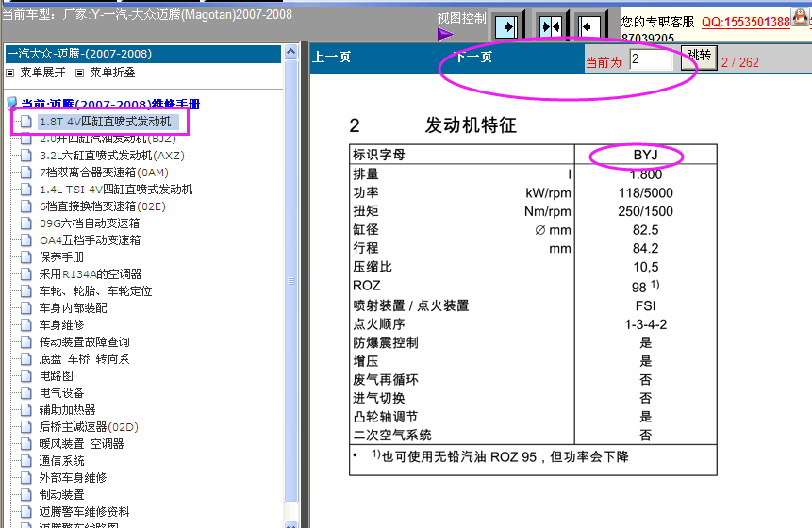Click the center-split view control icon
812x528 pixels.
[550, 26]
